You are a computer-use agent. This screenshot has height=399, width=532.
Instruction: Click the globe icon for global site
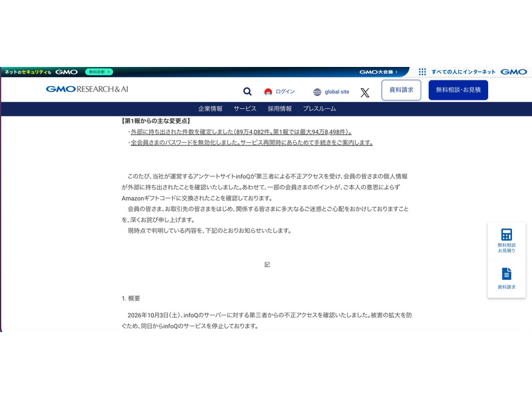318,92
